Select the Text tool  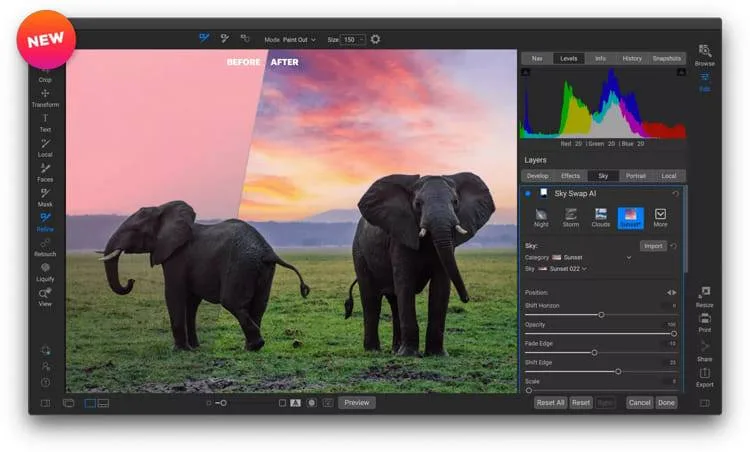[45, 122]
